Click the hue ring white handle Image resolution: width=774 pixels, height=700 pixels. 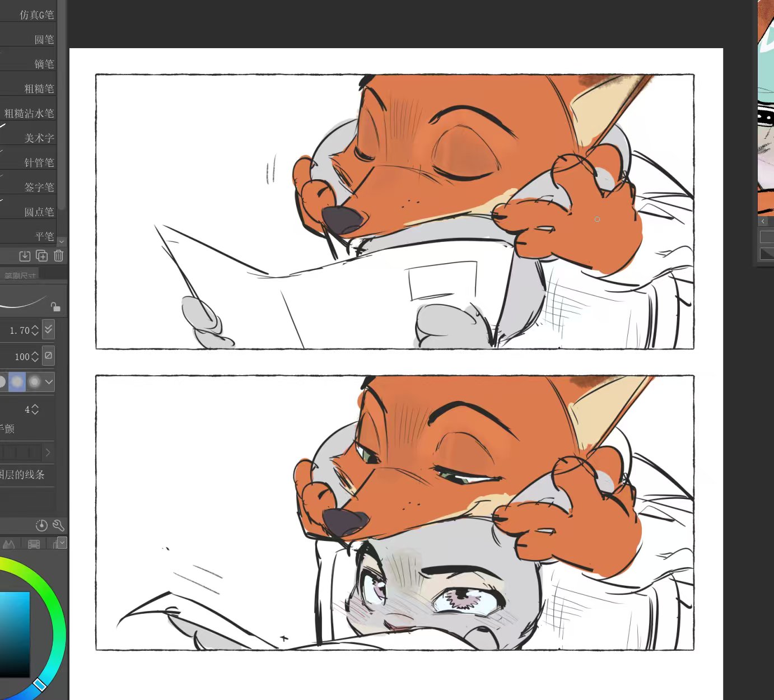pos(40,684)
